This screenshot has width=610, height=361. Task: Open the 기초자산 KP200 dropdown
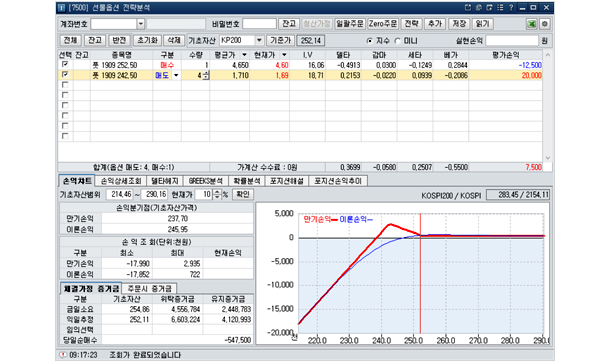pyautogui.click(x=259, y=40)
